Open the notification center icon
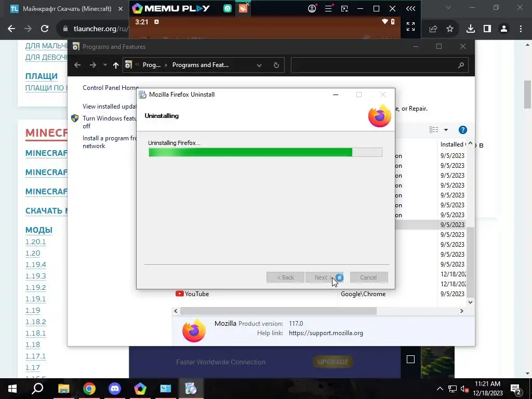 tap(516, 389)
